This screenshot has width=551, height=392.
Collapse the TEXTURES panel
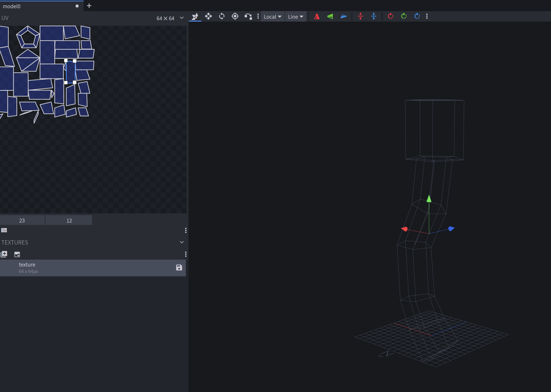click(x=182, y=242)
